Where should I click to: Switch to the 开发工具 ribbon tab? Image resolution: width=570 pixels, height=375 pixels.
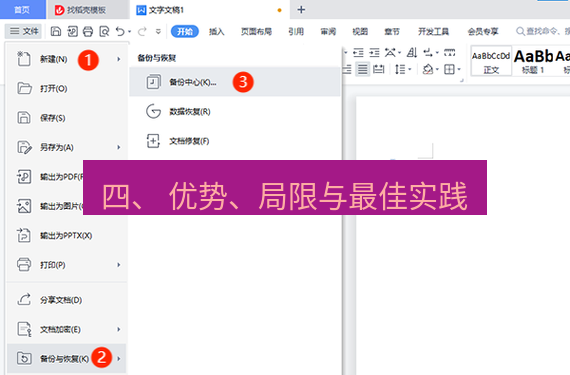coord(433,32)
